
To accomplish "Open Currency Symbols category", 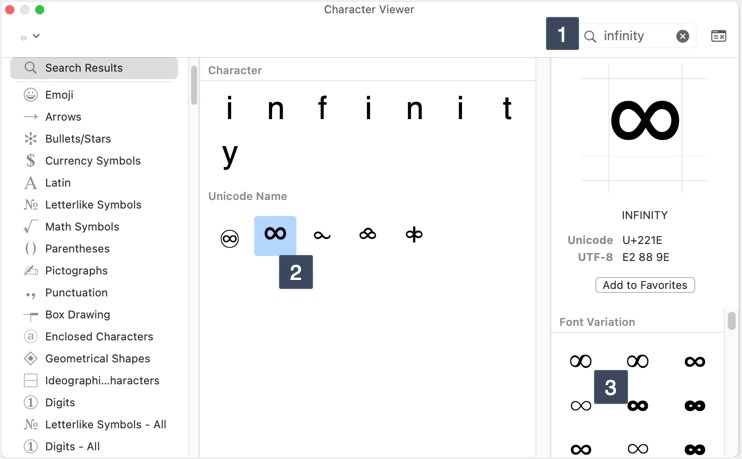I will click(x=95, y=160).
